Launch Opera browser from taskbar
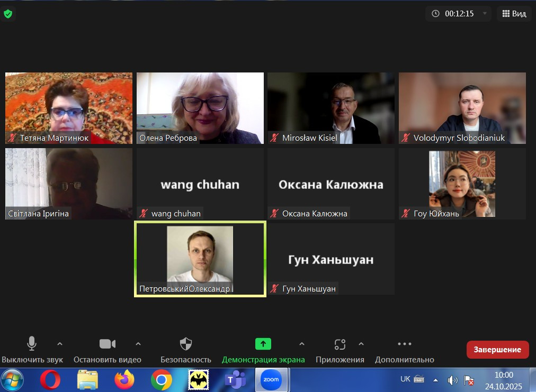The height and width of the screenshot is (392, 536). (x=50, y=380)
